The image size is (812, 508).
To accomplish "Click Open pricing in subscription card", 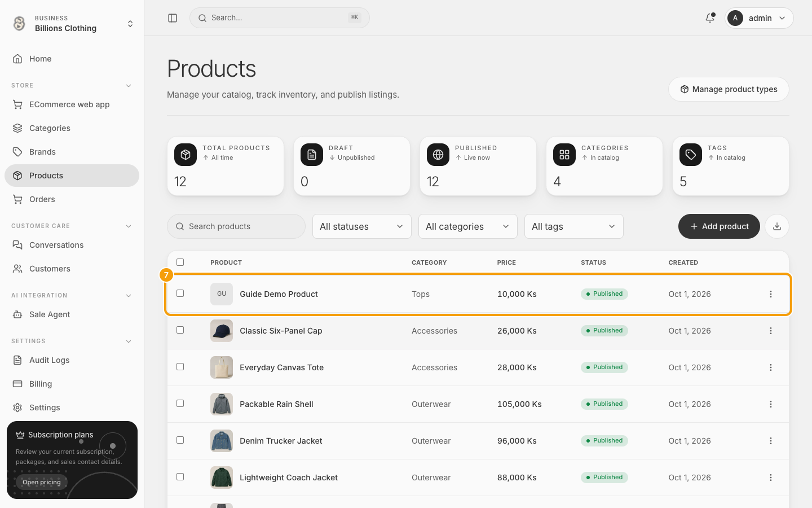I will pos(42,482).
